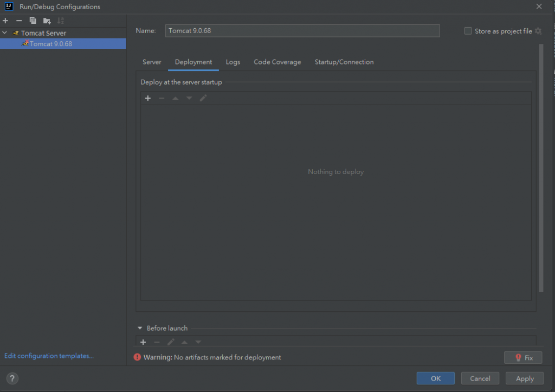This screenshot has width=555, height=392.
Task: Create new configuration folder
Action: coord(47,21)
